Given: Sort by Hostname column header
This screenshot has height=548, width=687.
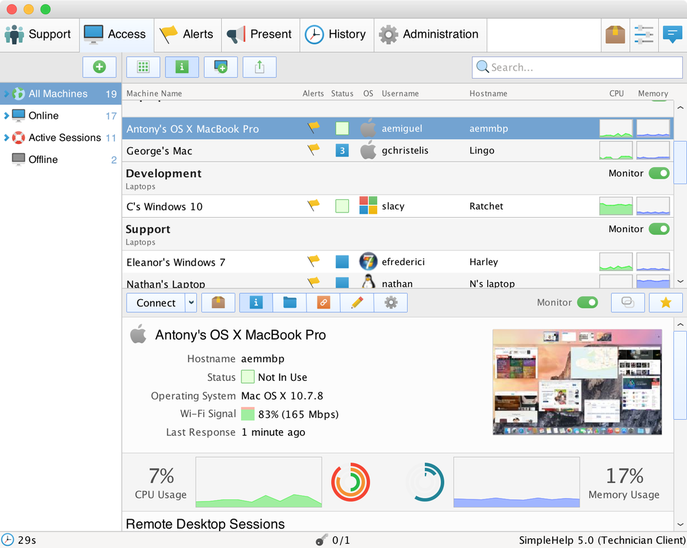Looking at the screenshot, I should (488, 93).
